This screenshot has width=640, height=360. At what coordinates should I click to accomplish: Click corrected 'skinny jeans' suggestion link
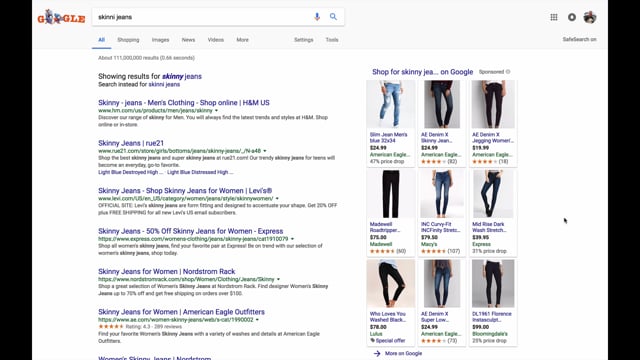[x=182, y=76]
